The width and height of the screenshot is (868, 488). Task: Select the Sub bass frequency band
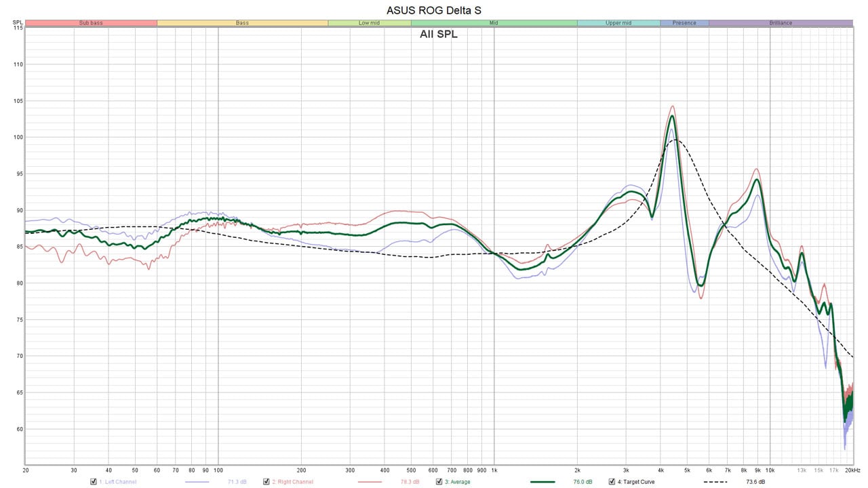91,23
